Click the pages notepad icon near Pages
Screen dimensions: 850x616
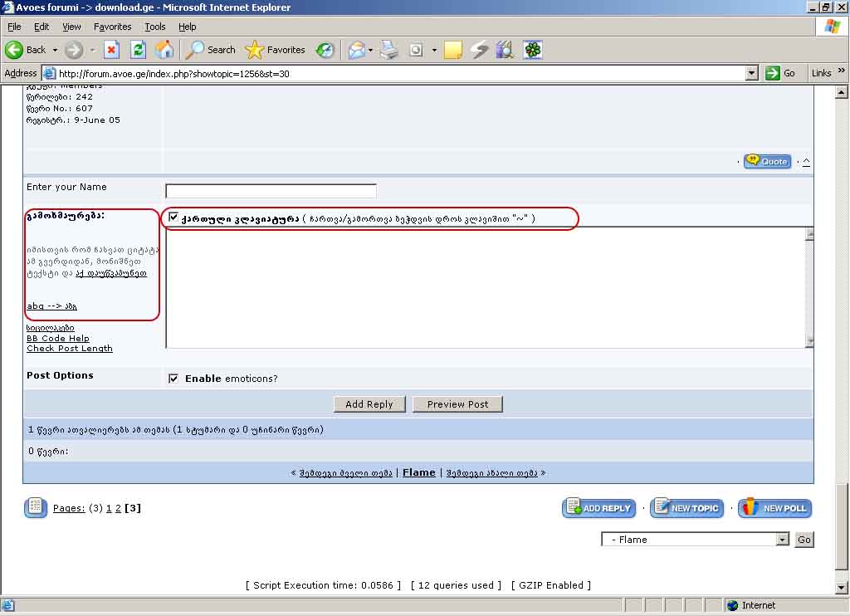pyautogui.click(x=35, y=507)
